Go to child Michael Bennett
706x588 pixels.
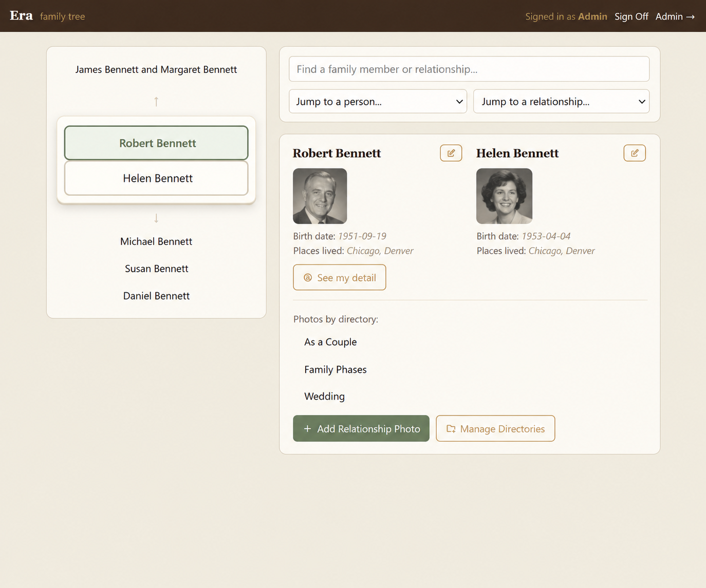[x=156, y=241]
